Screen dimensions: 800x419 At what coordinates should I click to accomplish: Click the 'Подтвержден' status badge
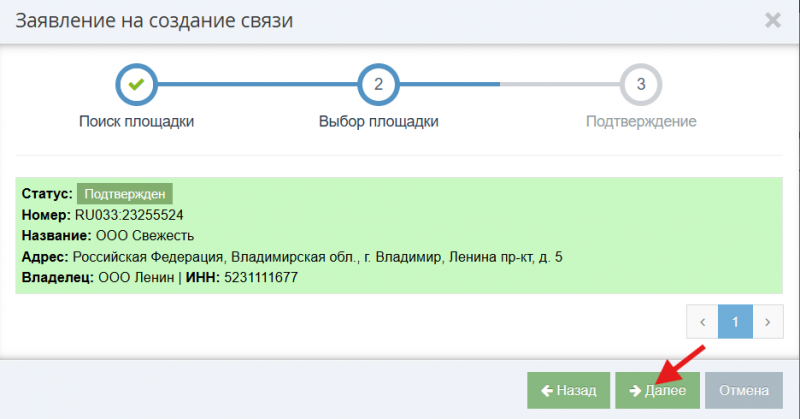pyautogui.click(x=125, y=194)
